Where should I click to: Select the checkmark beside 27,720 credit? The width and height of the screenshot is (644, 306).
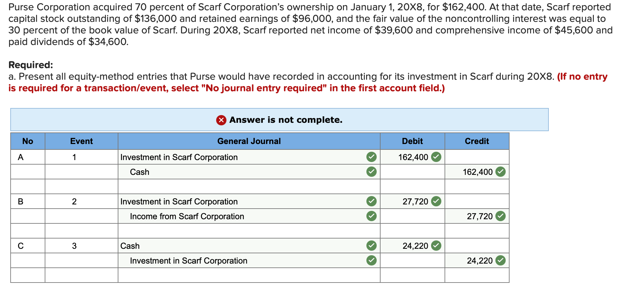[501, 216]
